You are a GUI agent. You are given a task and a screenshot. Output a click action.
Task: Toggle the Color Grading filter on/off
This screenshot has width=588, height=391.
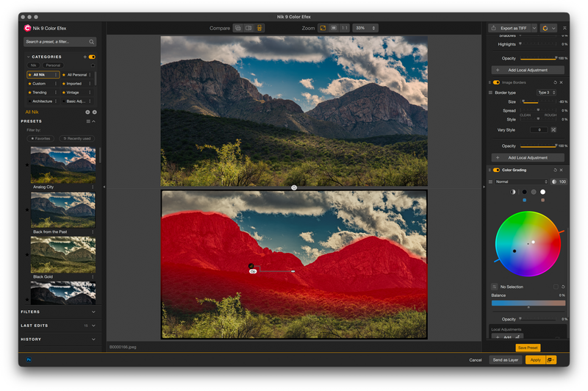point(497,171)
